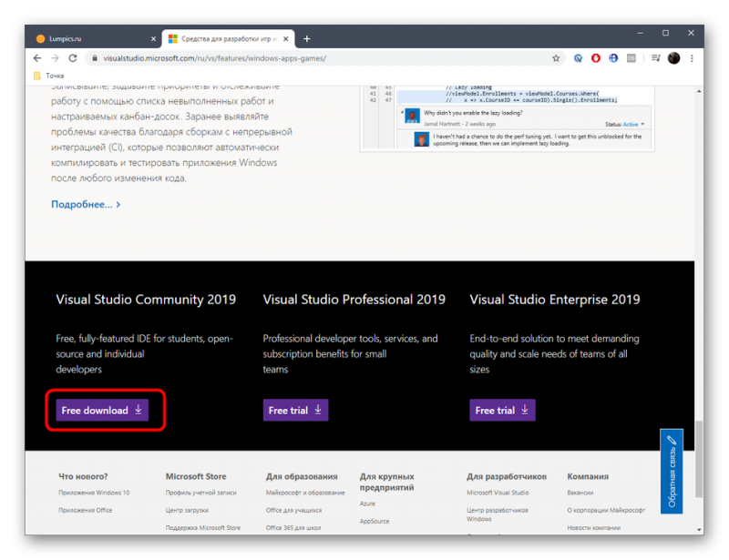Open the Обратная связь feedback button

[x=672, y=472]
